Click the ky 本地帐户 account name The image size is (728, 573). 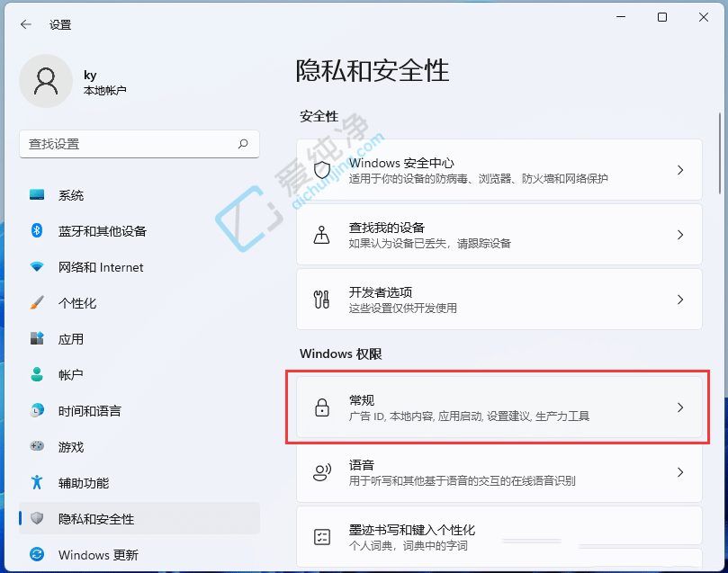104,83
